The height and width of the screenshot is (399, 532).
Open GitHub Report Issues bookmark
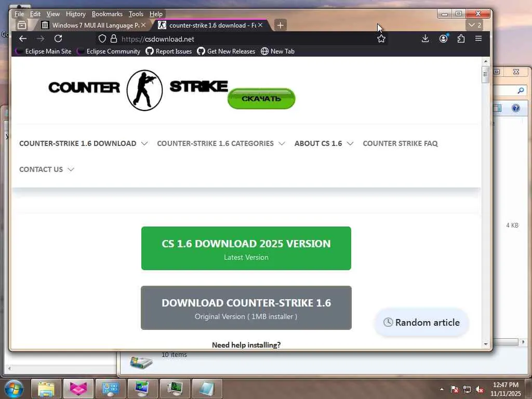(169, 51)
